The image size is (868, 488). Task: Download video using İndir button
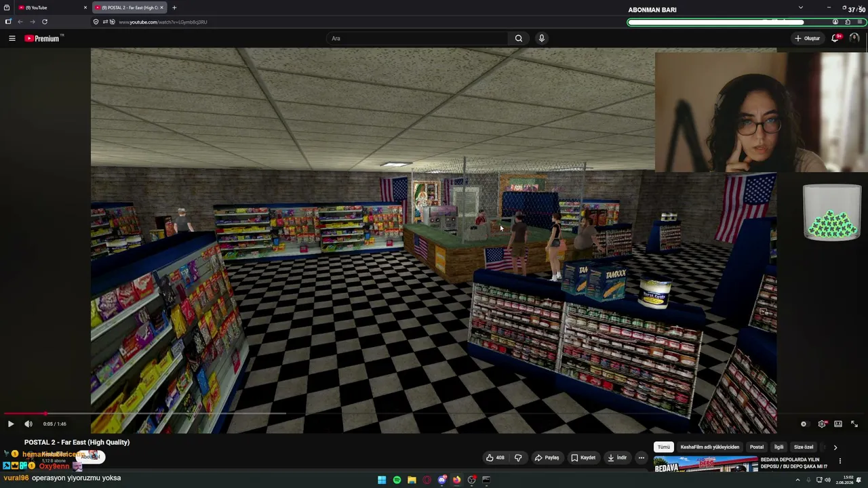click(x=617, y=457)
